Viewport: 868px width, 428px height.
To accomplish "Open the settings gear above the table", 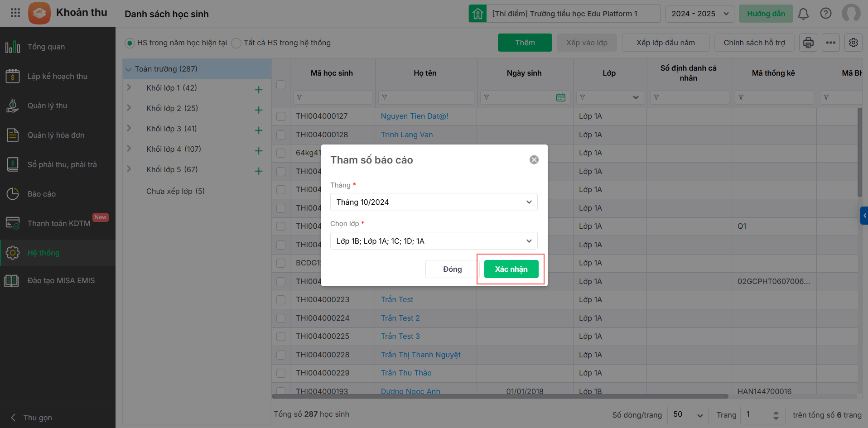I will (x=854, y=43).
